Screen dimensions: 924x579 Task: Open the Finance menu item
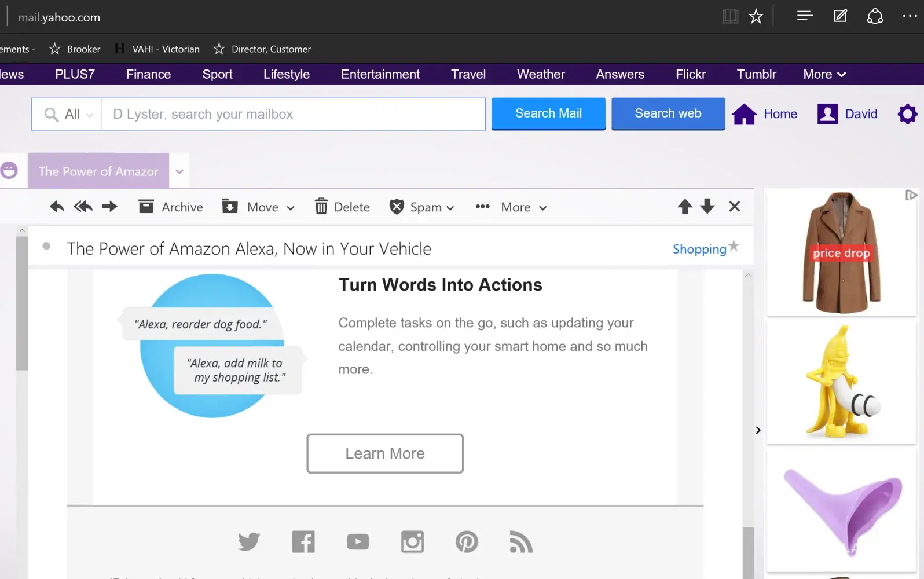[x=148, y=74]
